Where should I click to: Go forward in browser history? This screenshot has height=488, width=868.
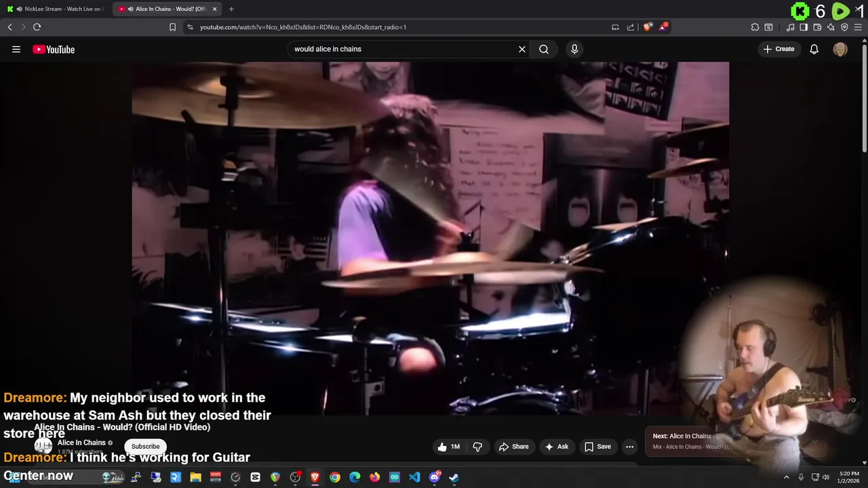tap(23, 27)
